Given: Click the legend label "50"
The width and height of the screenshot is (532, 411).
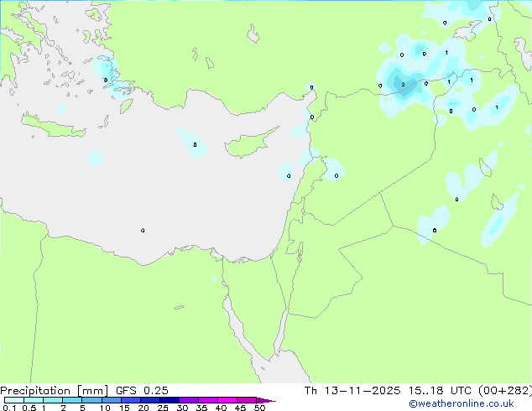Looking at the screenshot, I should [259, 408].
